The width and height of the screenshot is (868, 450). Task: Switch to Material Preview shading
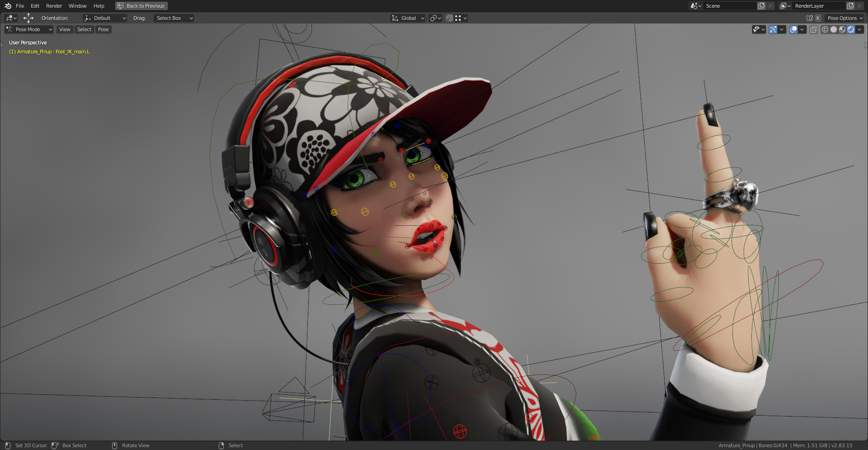pos(842,29)
